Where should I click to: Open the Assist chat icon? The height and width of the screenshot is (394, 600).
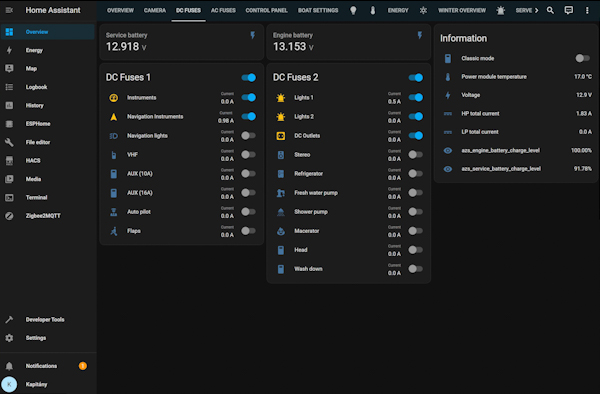569,10
